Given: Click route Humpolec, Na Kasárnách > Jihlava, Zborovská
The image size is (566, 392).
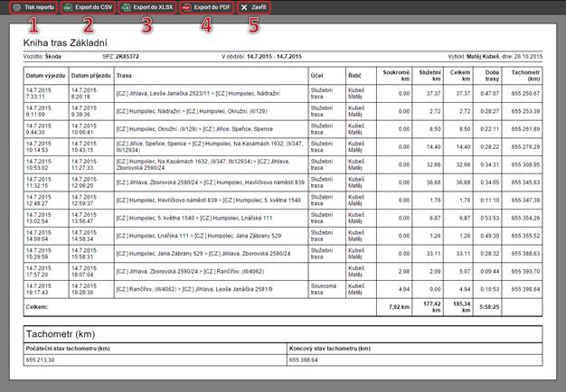Looking at the screenshot, I should click(203, 164).
